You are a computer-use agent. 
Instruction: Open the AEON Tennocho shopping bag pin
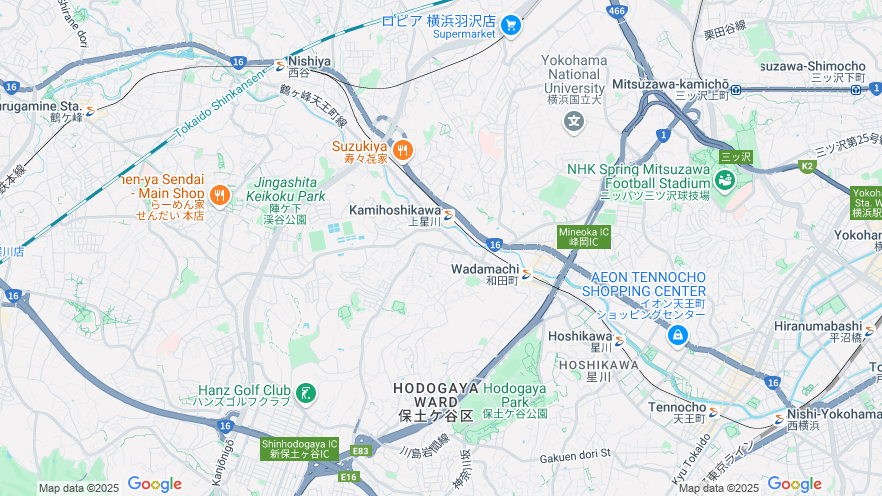point(677,336)
